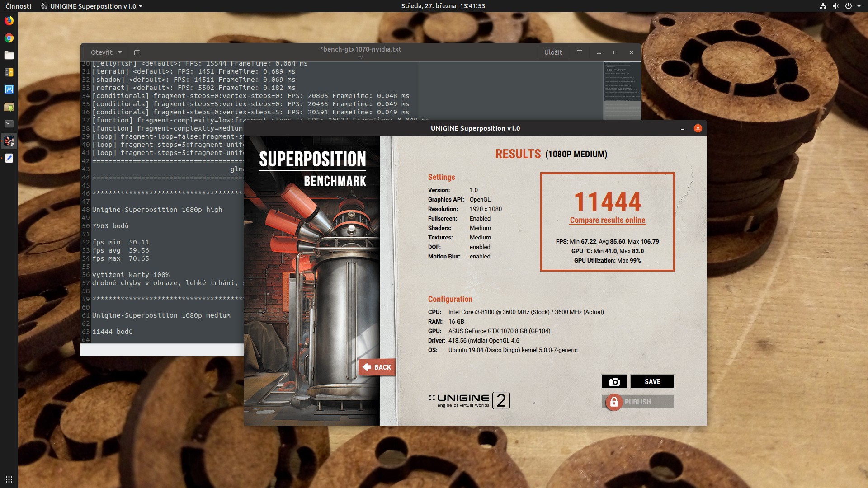Screen dimensions: 868x488
Task: Click line 'Unigine-Superposition 1080p high' in editor
Action: pos(157,210)
